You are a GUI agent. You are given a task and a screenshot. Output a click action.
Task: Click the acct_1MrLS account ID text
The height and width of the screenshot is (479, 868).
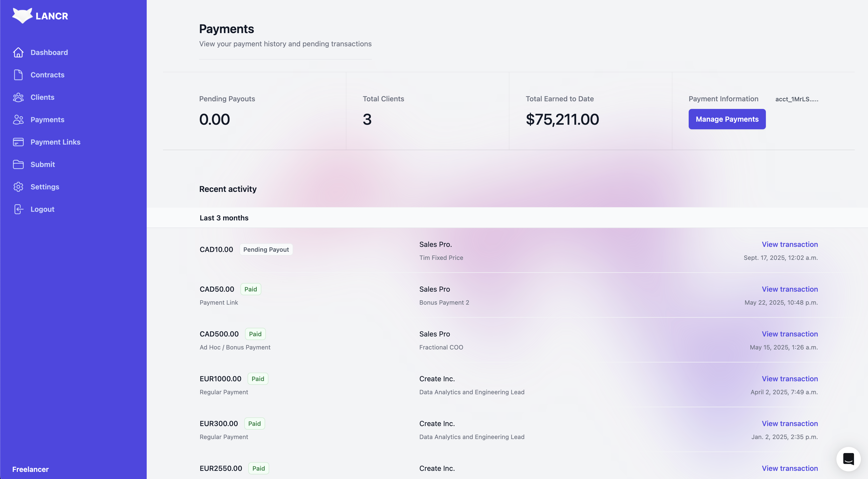tap(797, 99)
